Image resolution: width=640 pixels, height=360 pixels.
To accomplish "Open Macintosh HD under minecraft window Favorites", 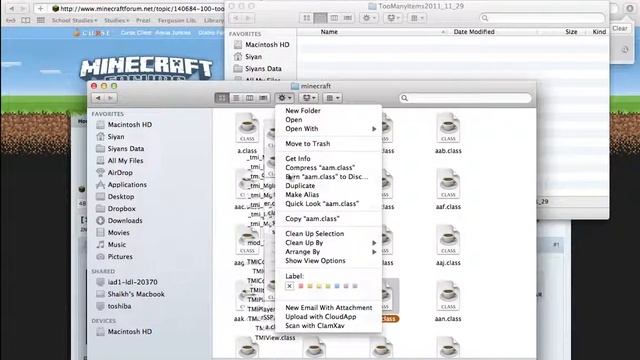I will (124, 124).
